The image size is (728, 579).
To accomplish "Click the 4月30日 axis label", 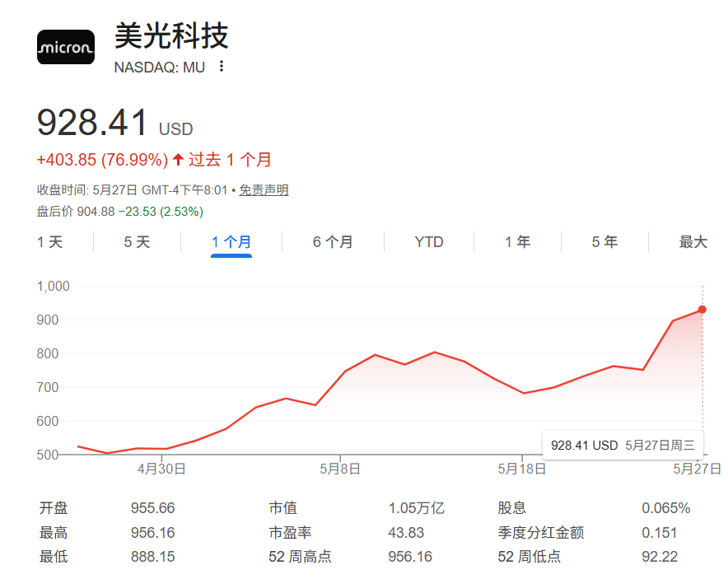I will [x=161, y=469].
